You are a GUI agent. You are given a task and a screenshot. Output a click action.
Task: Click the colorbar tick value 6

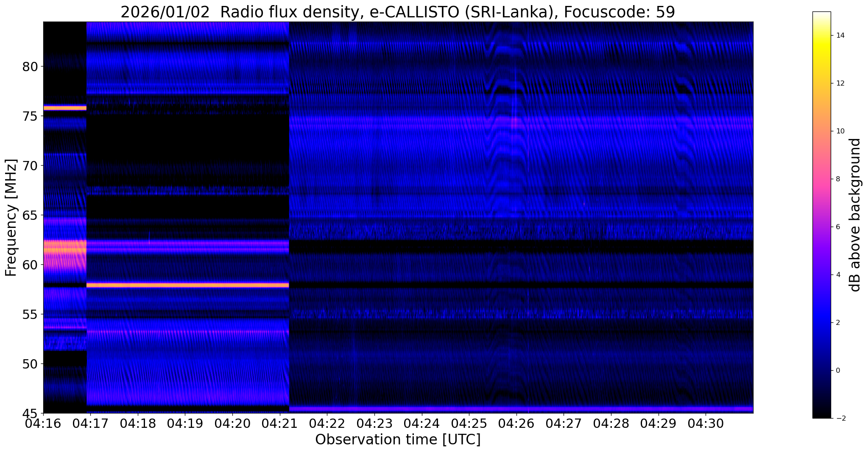coord(837,227)
